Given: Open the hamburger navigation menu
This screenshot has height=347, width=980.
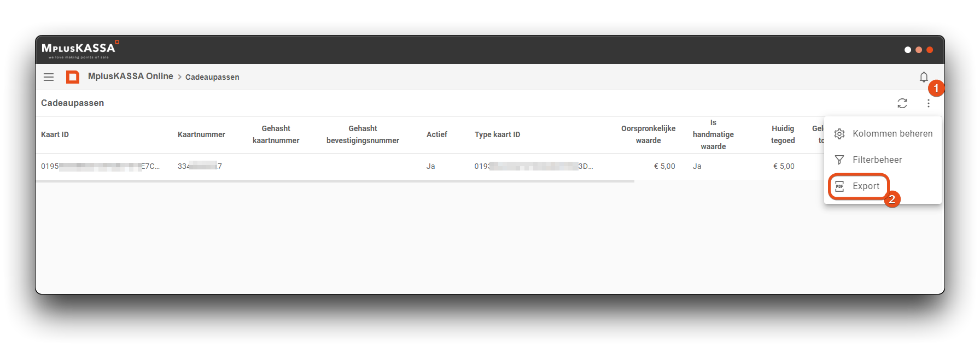Looking at the screenshot, I should tap(49, 77).
